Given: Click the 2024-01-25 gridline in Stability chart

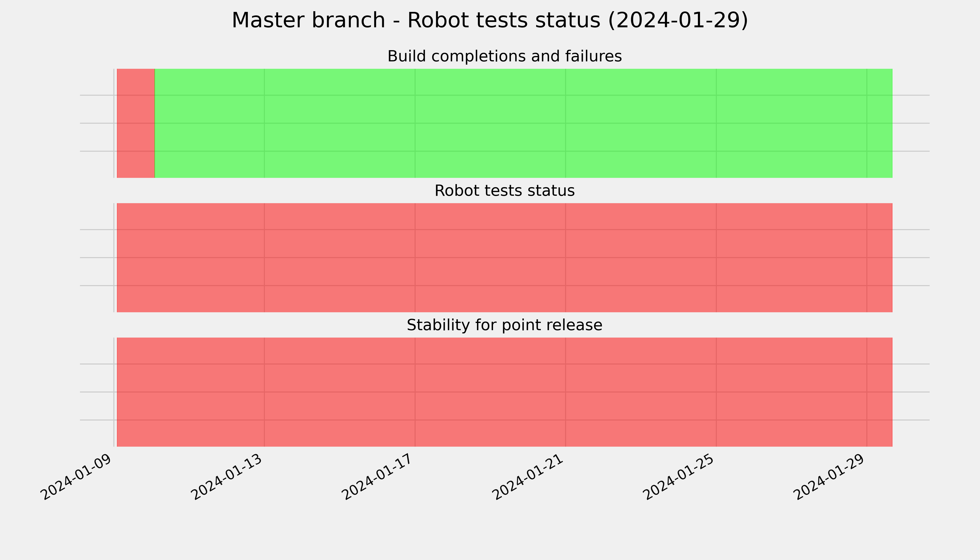Looking at the screenshot, I should 716,392.
